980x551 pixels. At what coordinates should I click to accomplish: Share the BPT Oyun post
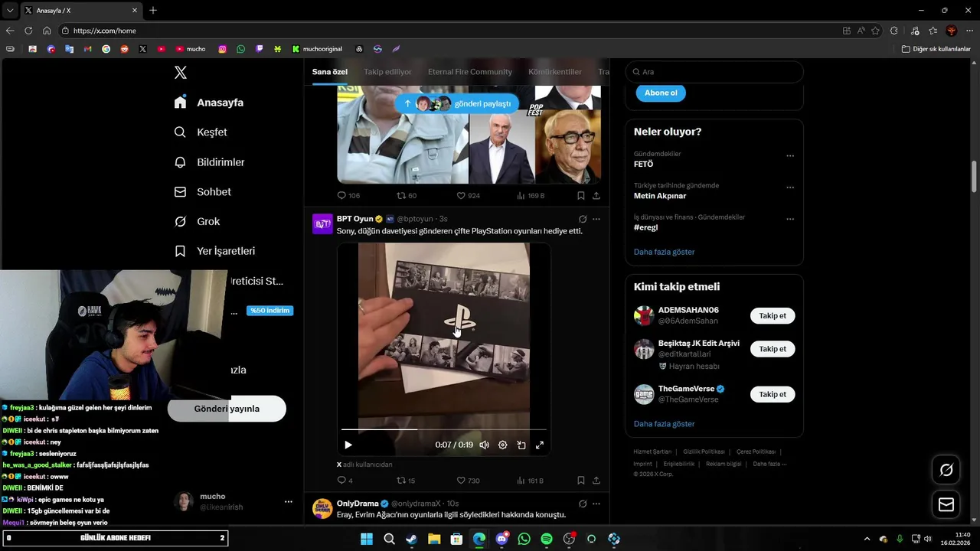[596, 481]
